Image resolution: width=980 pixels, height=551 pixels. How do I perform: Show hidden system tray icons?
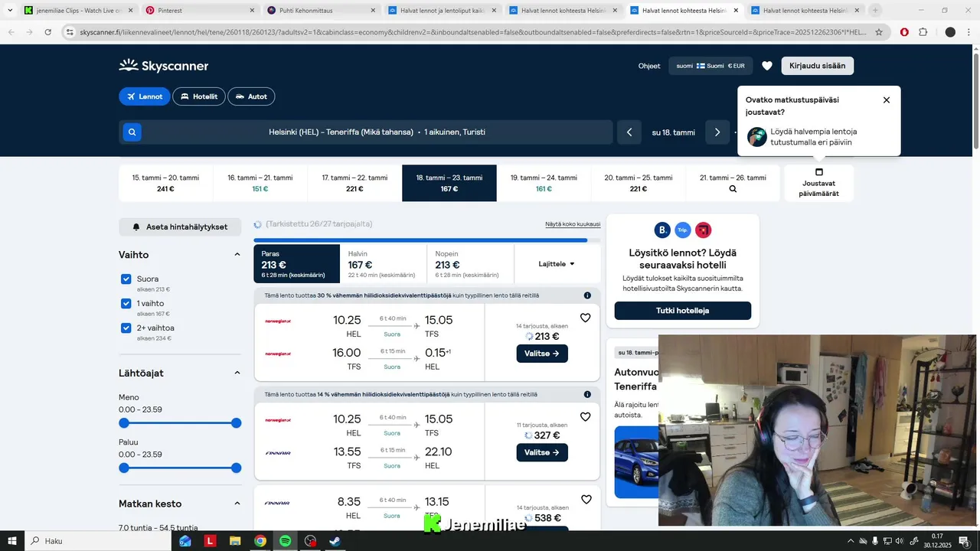tap(851, 541)
